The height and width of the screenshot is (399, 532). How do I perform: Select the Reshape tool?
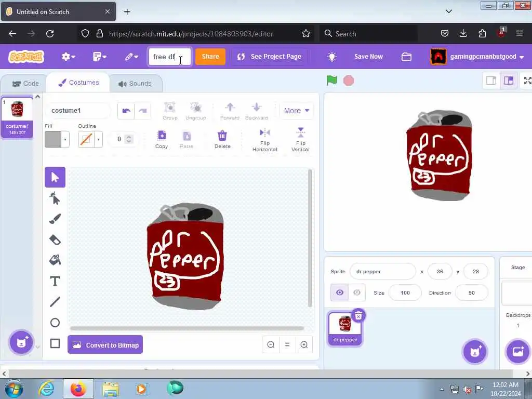coord(55,198)
